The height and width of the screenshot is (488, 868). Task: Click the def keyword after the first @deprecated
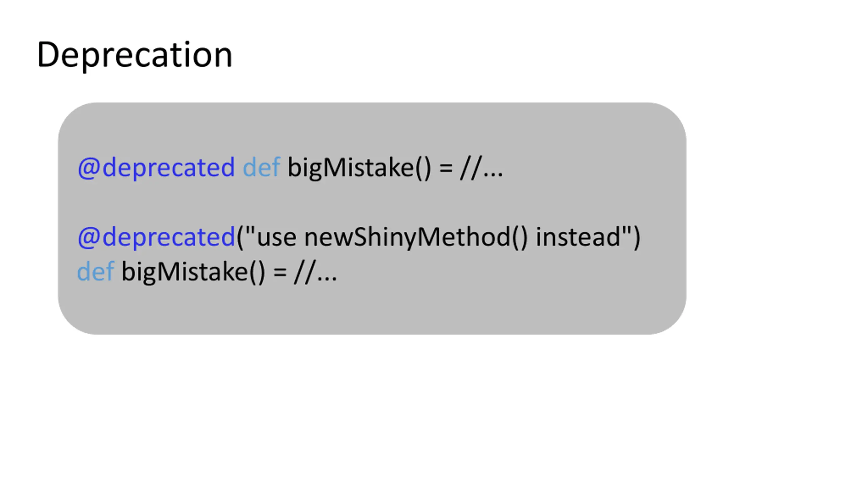point(262,167)
